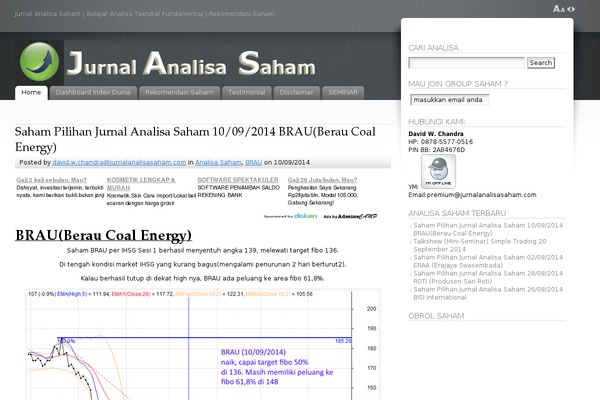Open Rekomendasi Saham tab
This screenshot has height=400, width=600.
click(x=179, y=93)
